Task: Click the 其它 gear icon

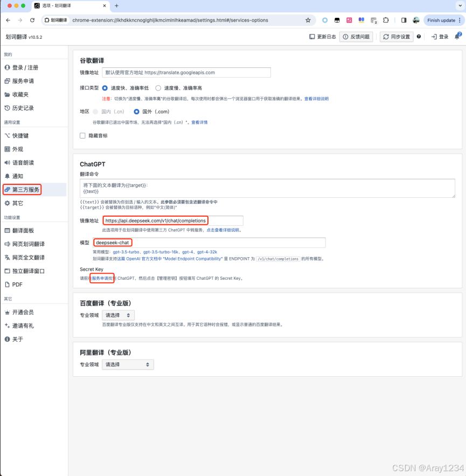Action: [x=8, y=203]
